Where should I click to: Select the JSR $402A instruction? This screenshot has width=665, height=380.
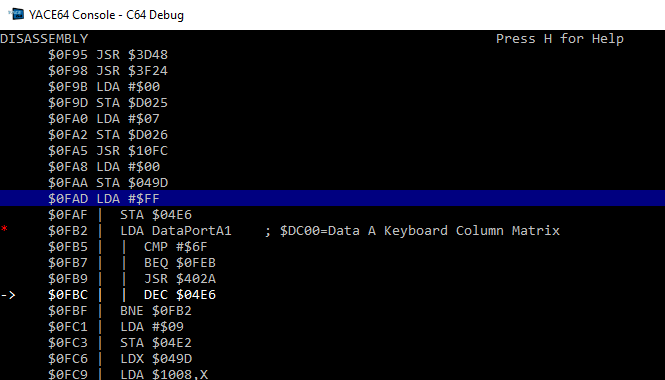pyautogui.click(x=180, y=279)
